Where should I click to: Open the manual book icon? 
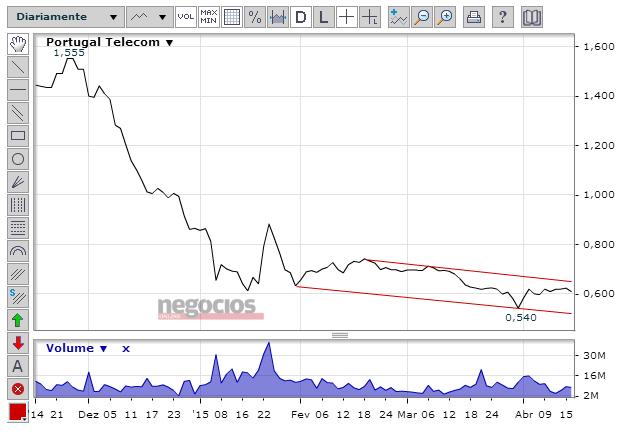point(532,17)
